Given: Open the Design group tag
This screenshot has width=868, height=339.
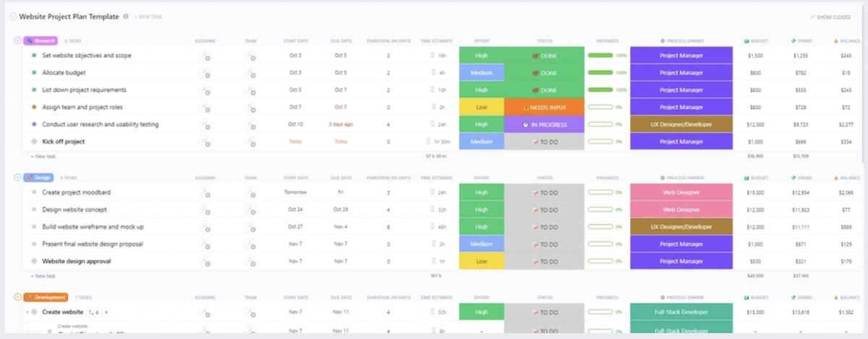Looking at the screenshot, I should click(39, 177).
